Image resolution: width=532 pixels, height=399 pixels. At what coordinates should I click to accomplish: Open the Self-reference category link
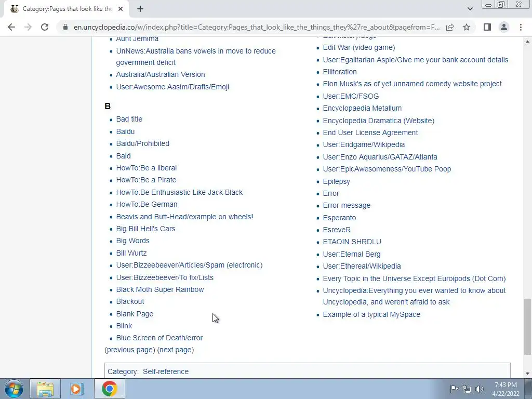[x=166, y=371]
